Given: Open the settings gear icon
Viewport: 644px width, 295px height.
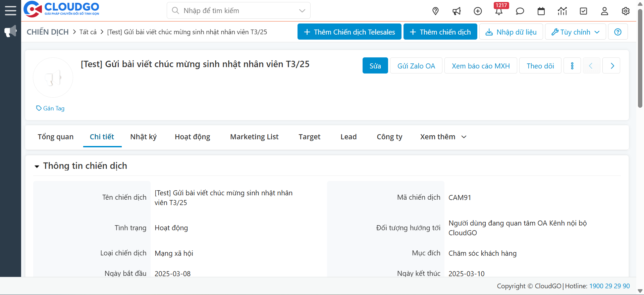Looking at the screenshot, I should (626, 11).
